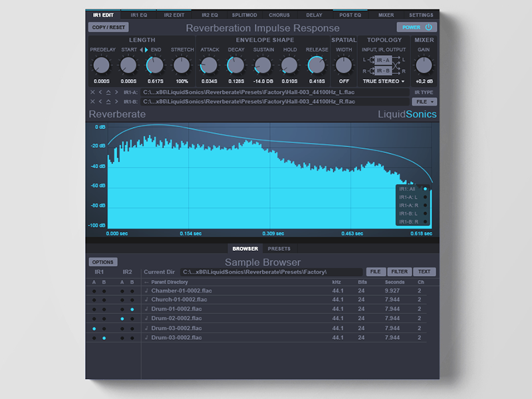Click the sample browser FILE button
This screenshot has height=399, width=532.
click(375, 271)
